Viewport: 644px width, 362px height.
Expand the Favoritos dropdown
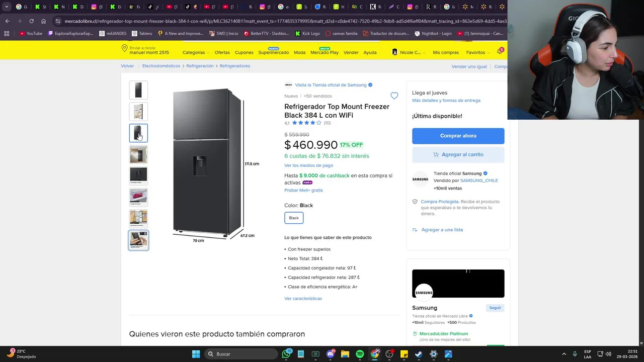point(477,52)
